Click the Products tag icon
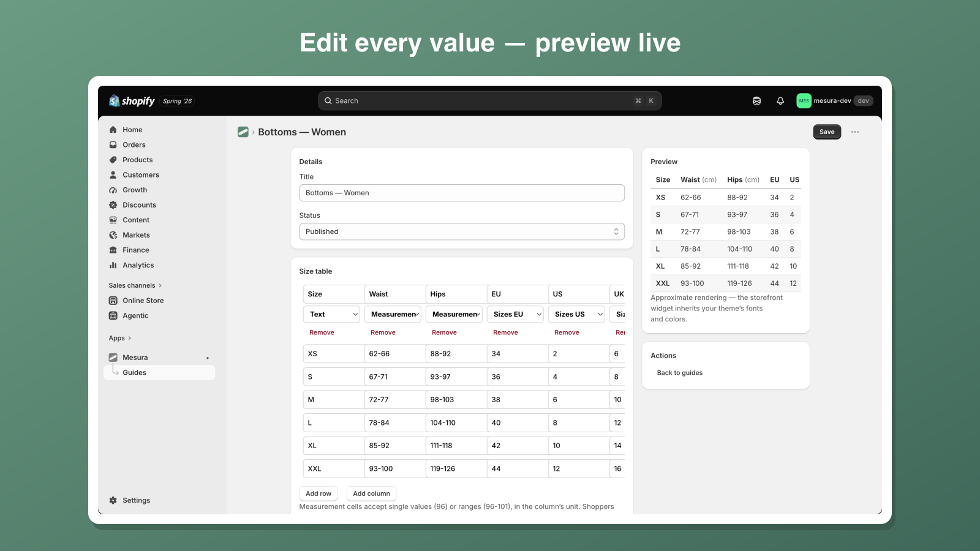This screenshot has width=980, height=551. click(x=113, y=160)
